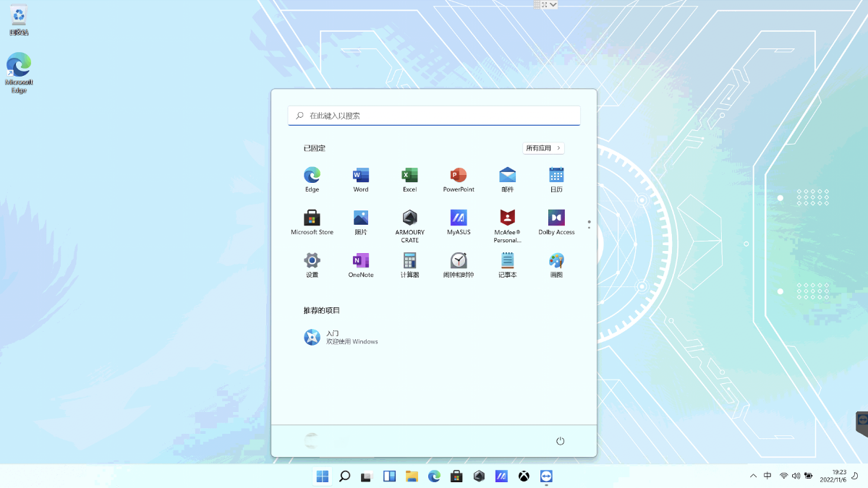The height and width of the screenshot is (488, 868).
Task: Launch Dolby Access from pinned apps
Action: coord(556,222)
